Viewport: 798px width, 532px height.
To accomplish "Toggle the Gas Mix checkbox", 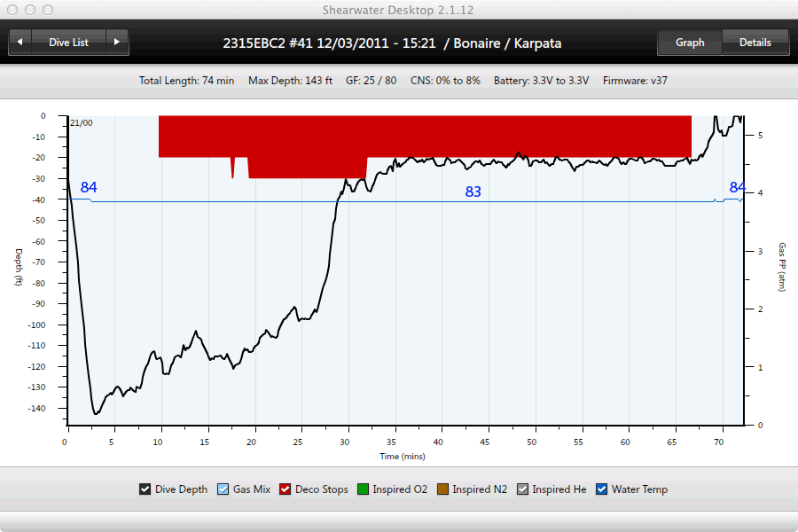I will point(223,489).
